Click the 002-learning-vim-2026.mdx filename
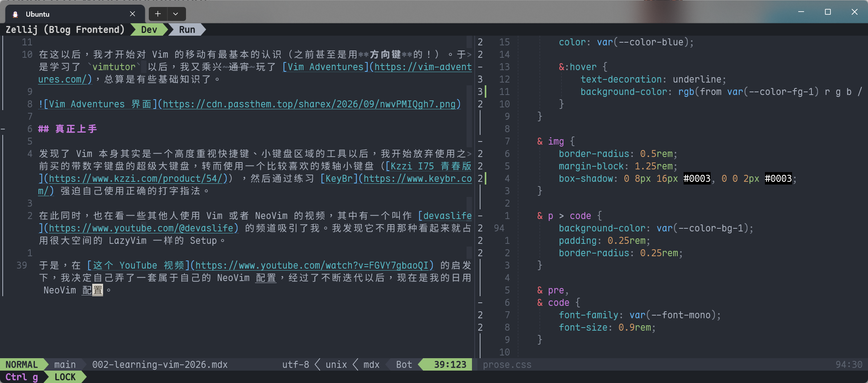Viewport: 868px width, 383px height. 160,364
